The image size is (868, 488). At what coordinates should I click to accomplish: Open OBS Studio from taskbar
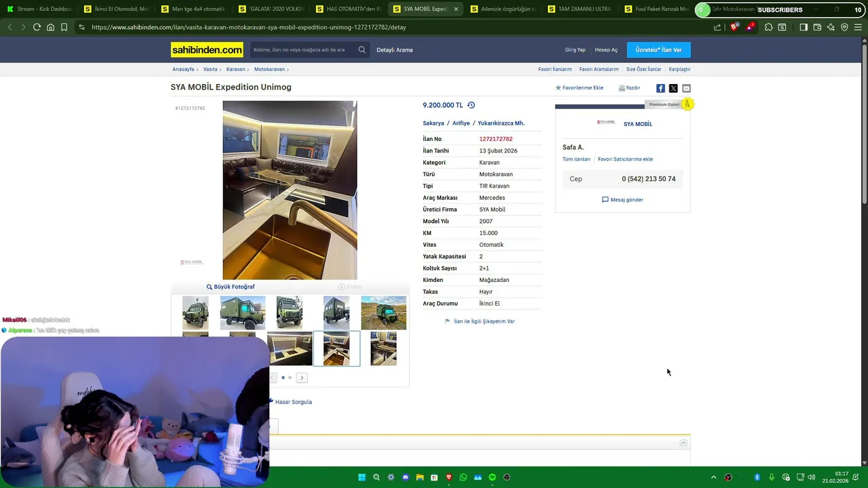click(x=507, y=477)
